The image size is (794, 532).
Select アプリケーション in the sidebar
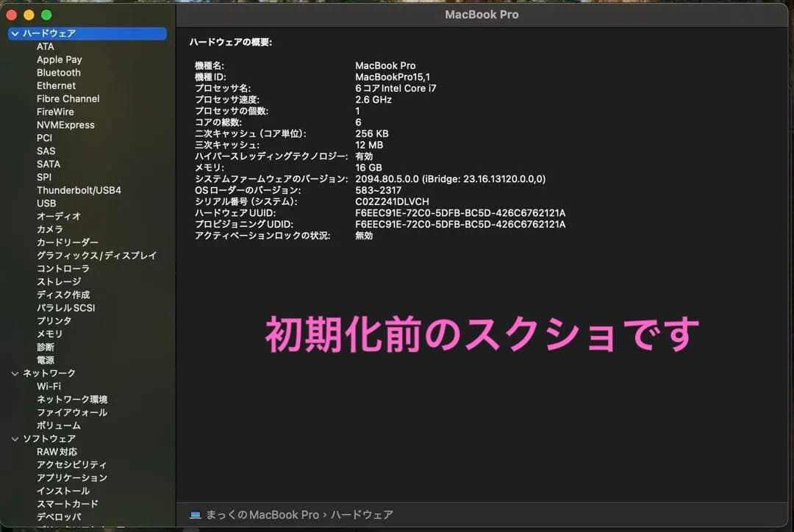pyautogui.click(x=72, y=478)
